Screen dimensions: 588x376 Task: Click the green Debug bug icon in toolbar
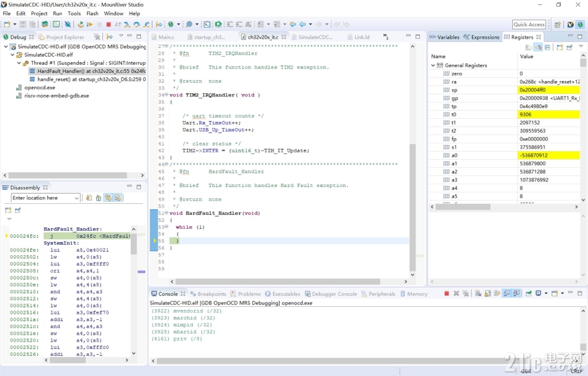pos(170,25)
